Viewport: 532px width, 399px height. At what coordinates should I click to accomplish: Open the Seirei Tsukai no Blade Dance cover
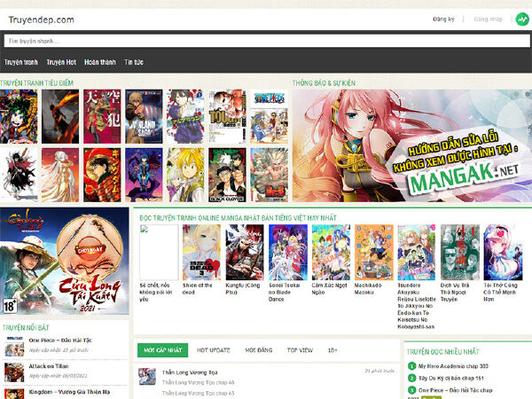(x=287, y=253)
